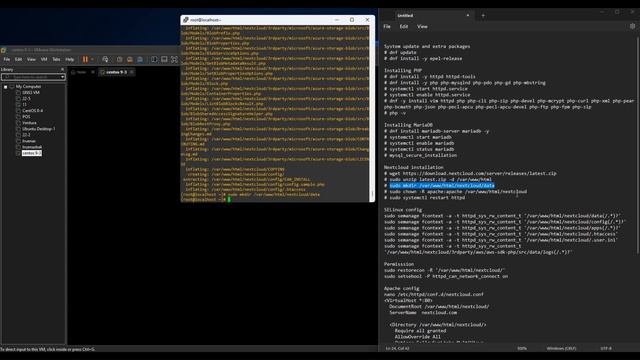
Task: Open VMware Edit menu
Action: [x=18, y=60]
